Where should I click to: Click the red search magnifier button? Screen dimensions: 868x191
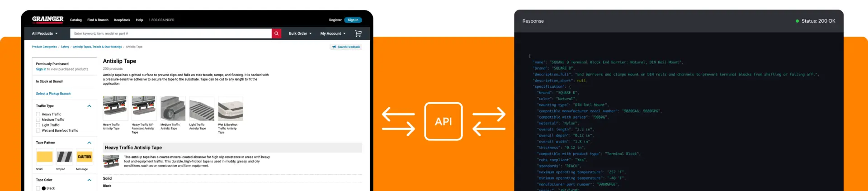coord(276,33)
